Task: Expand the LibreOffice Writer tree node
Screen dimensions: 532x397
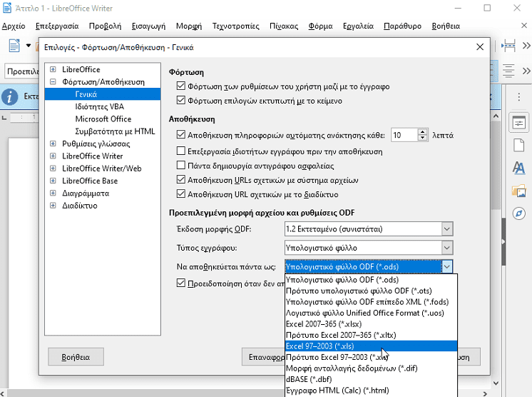Action: click(x=53, y=156)
